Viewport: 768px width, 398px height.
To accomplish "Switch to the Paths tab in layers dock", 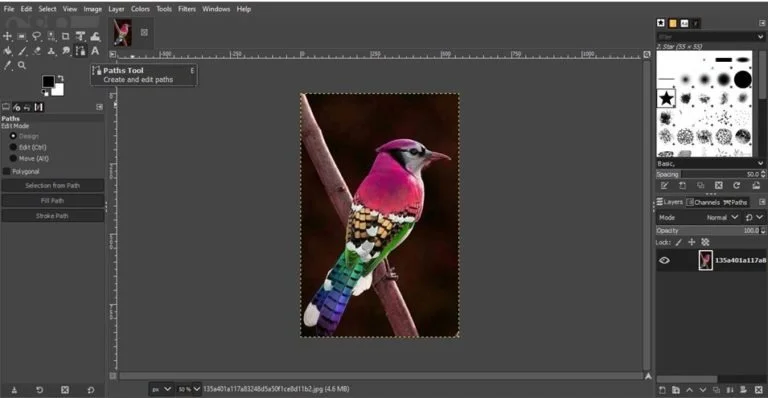I will [x=735, y=202].
